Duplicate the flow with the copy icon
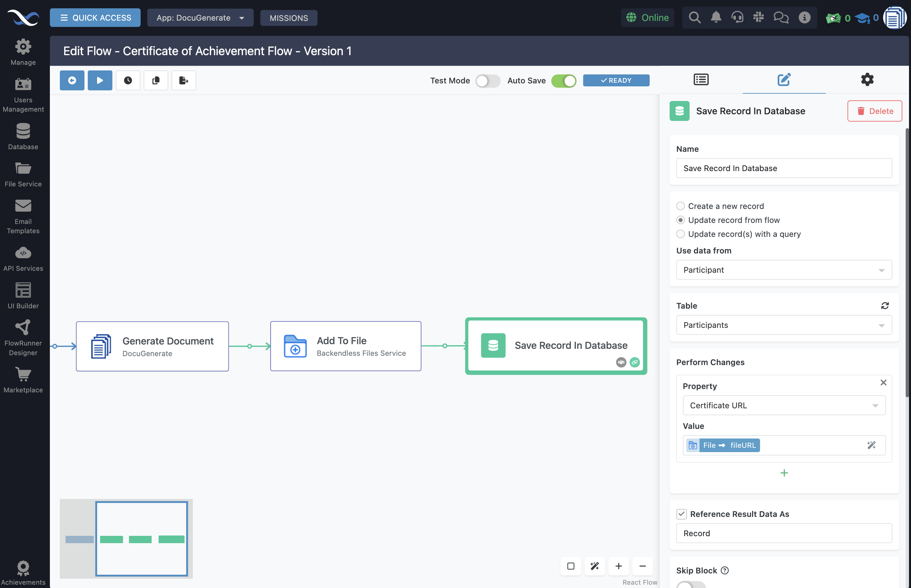 (x=156, y=80)
